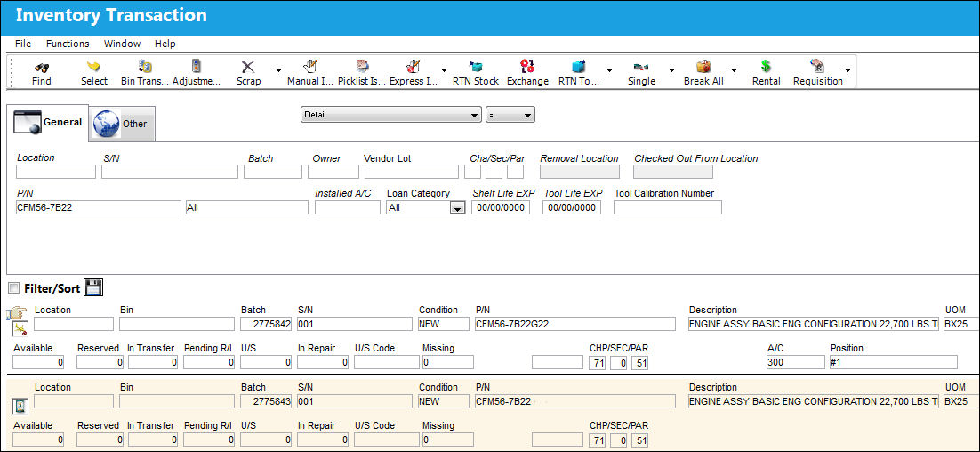Click the Installed A/C field
The height and width of the screenshot is (452, 980).
click(x=347, y=207)
